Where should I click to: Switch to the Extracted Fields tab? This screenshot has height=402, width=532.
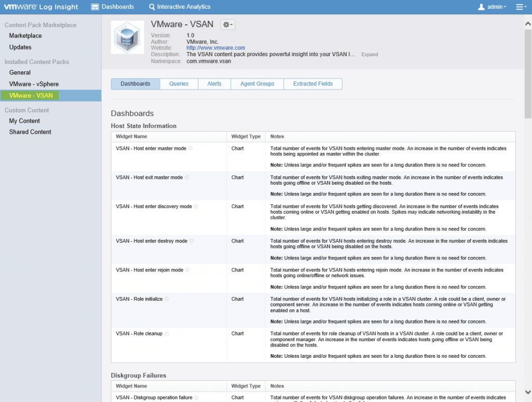[313, 84]
